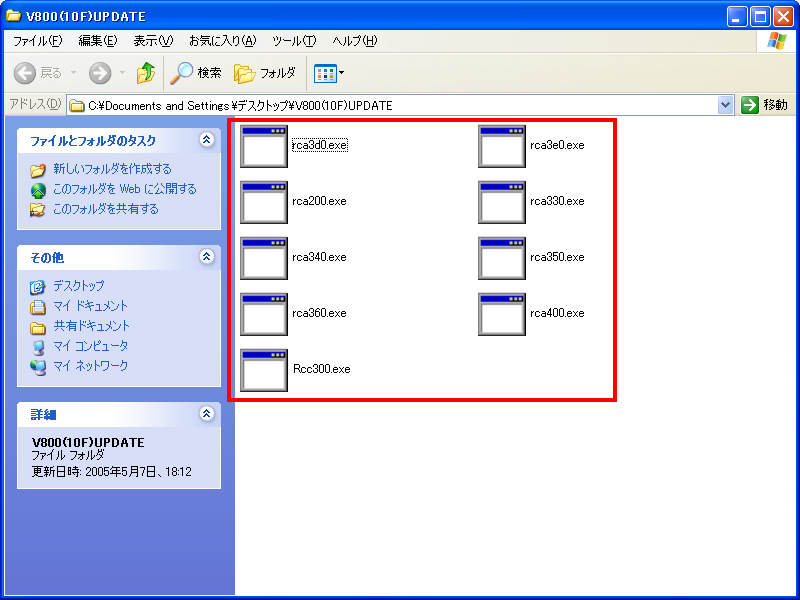Image resolution: width=800 pixels, height=600 pixels.
Task: Click the title bar folder icon
Action: tap(13, 16)
